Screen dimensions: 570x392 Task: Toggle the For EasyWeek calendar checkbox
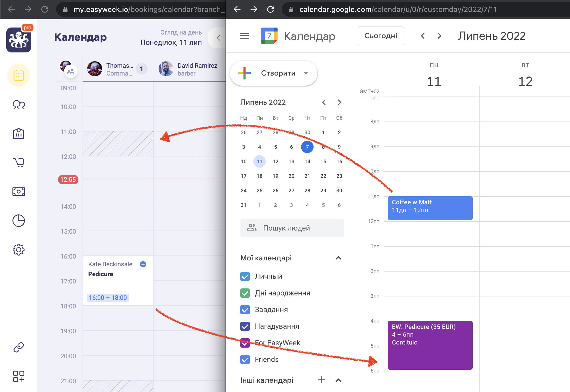pyautogui.click(x=245, y=343)
